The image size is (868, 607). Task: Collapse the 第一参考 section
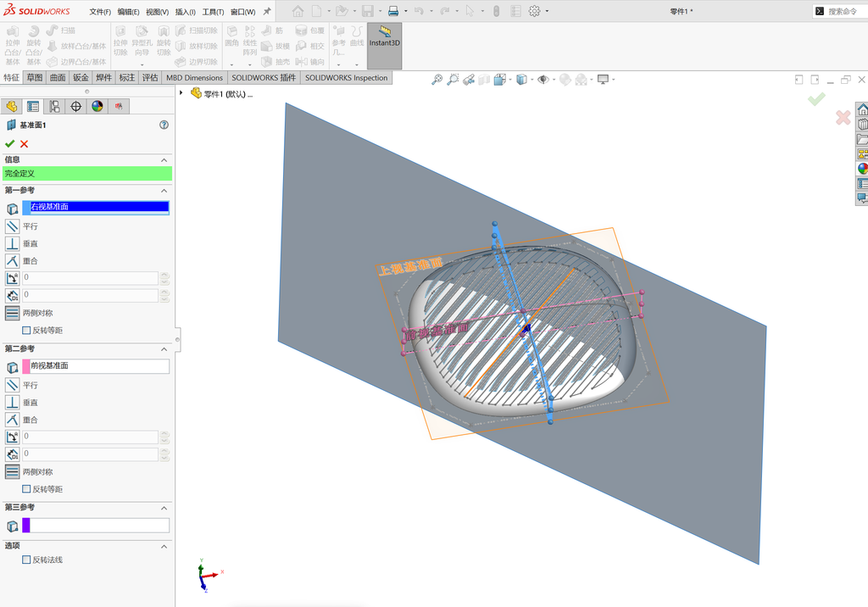164,191
